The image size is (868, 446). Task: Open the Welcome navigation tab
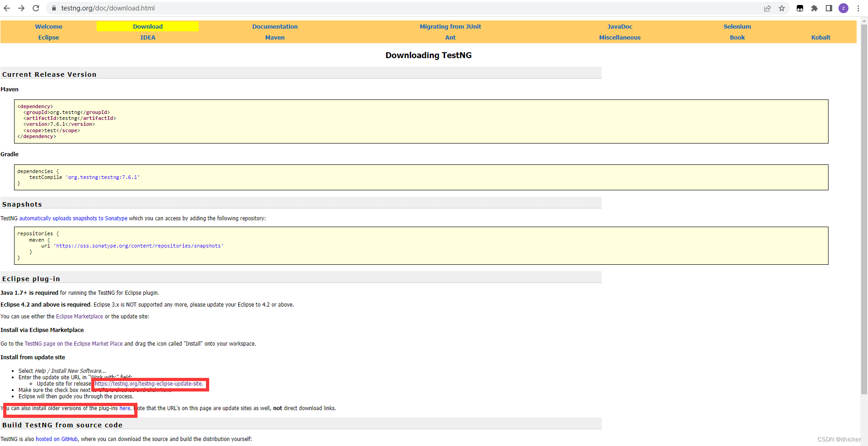(x=49, y=26)
